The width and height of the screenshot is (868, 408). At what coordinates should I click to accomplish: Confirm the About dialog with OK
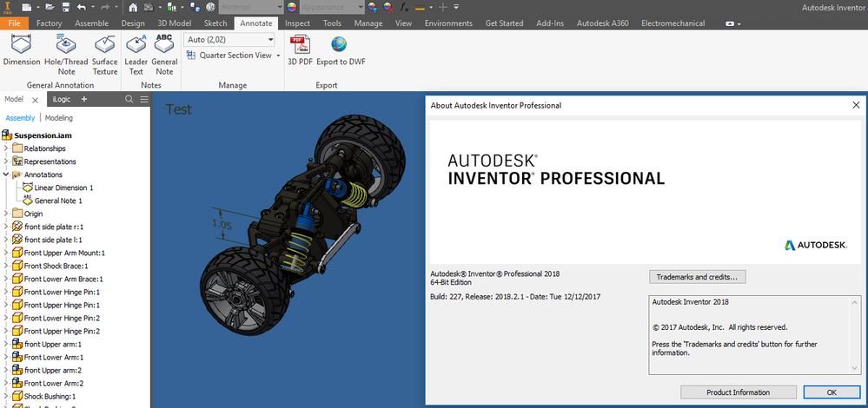(832, 392)
